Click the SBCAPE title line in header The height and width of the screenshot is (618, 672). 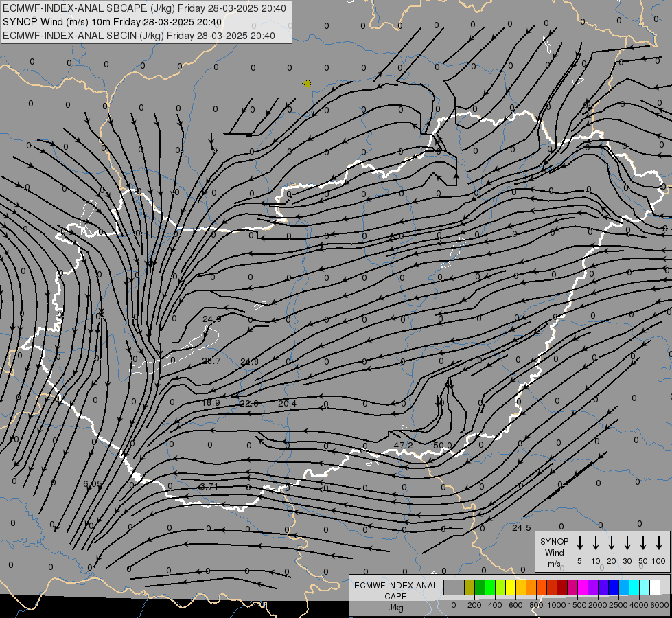coord(144,8)
